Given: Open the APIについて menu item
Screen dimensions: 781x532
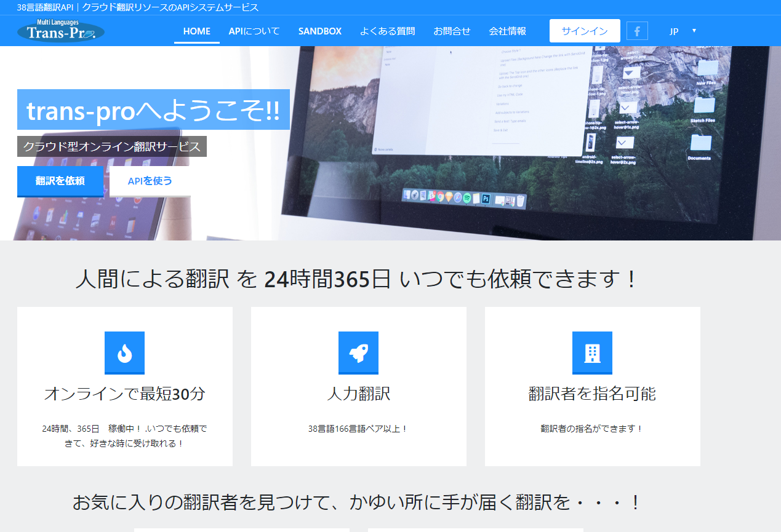Looking at the screenshot, I should (254, 31).
